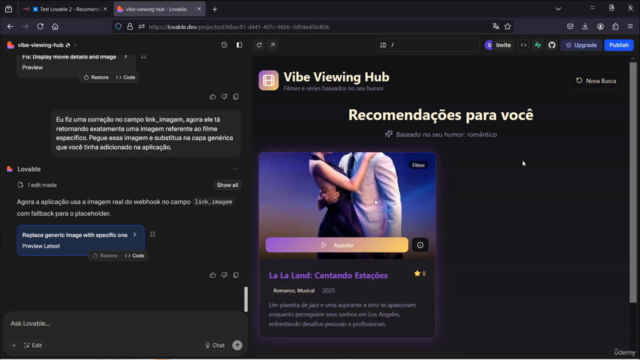Thumbs up the earlier response above

[213, 97]
